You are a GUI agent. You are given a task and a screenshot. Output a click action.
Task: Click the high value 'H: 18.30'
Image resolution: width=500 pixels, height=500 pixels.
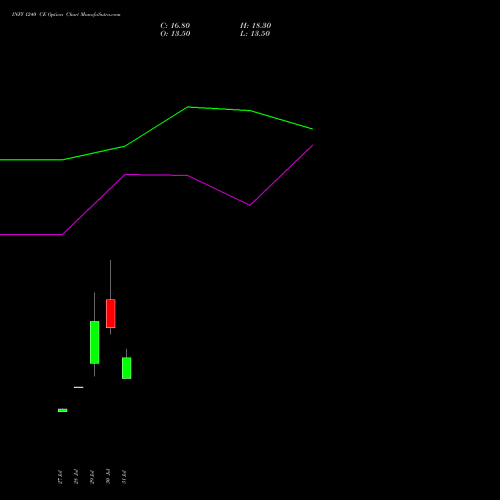point(256,26)
